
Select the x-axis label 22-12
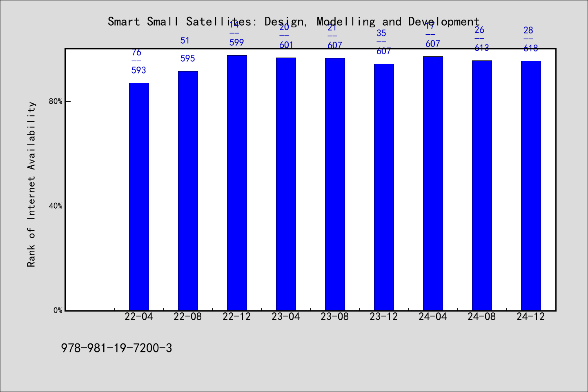point(237,317)
